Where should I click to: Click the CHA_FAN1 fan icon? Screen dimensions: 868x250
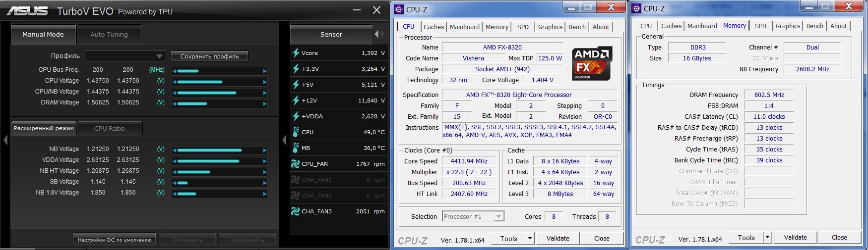click(x=296, y=180)
